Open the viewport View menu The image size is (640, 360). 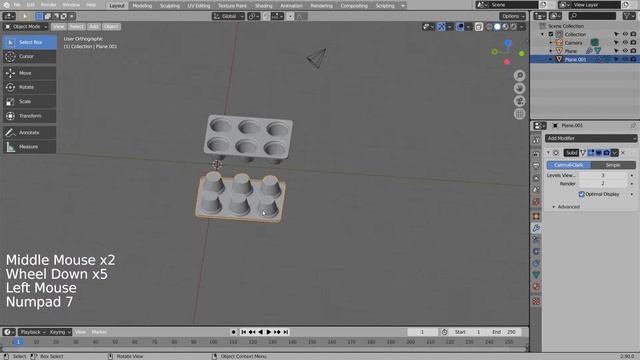tap(59, 27)
